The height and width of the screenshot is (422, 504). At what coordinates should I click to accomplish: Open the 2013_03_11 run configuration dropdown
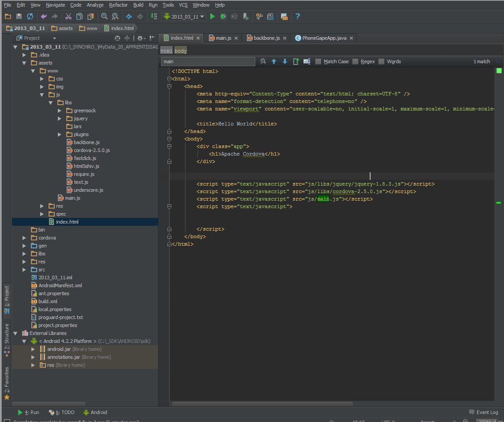(x=184, y=16)
